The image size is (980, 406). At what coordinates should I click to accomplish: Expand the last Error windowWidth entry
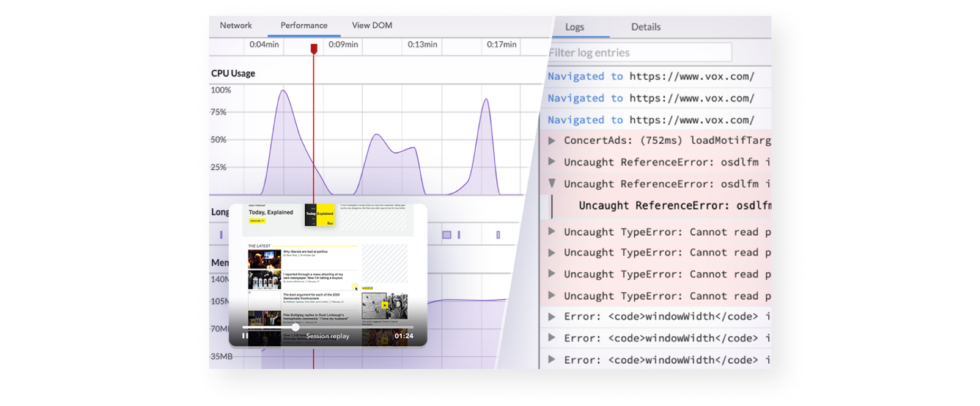click(551, 359)
